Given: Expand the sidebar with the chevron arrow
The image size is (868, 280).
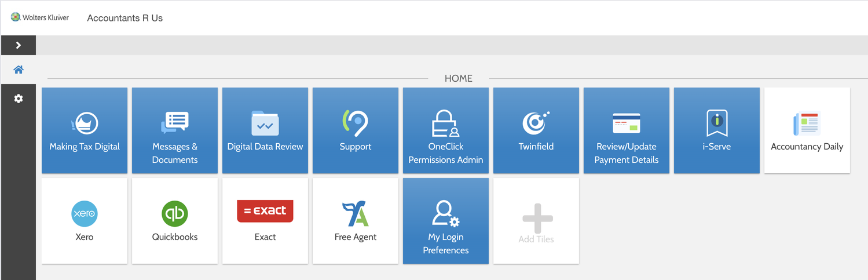Looking at the screenshot, I should [18, 45].
